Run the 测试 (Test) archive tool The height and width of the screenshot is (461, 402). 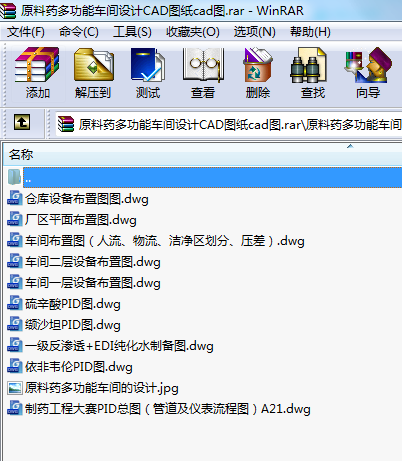click(148, 74)
